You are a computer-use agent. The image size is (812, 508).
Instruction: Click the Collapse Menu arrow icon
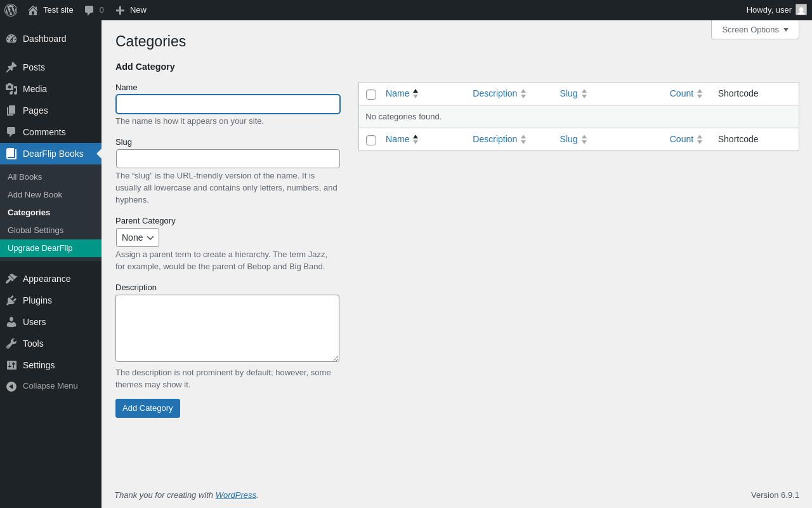(11, 386)
